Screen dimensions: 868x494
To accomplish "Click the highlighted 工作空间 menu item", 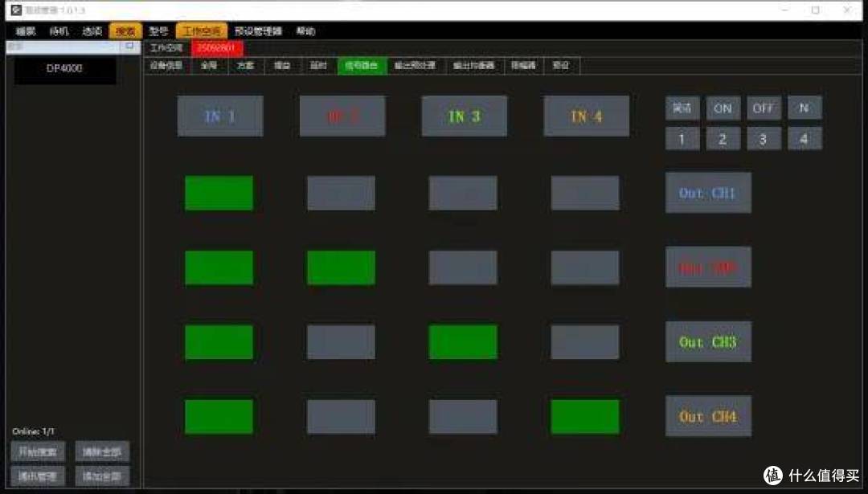I will click(x=202, y=31).
